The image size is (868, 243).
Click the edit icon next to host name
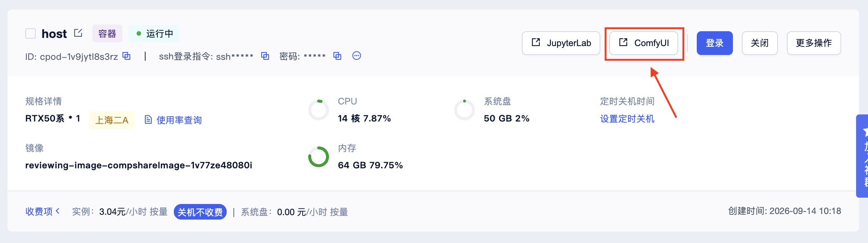[78, 33]
